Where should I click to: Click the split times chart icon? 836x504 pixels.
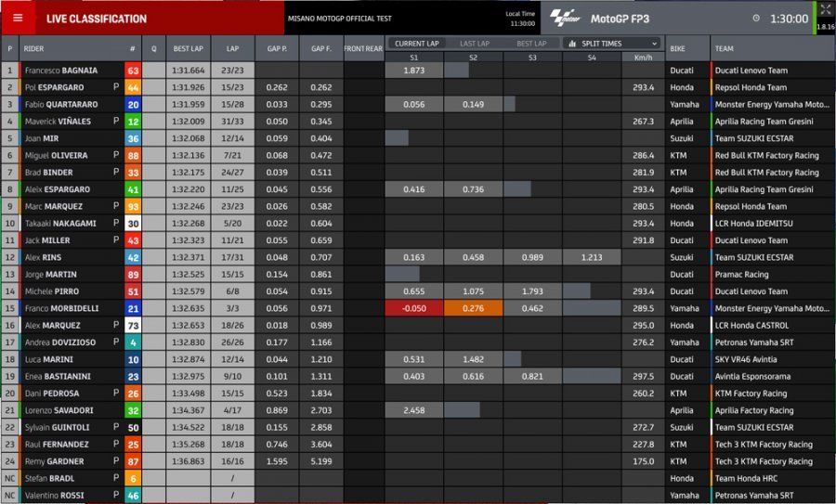pyautogui.click(x=572, y=44)
